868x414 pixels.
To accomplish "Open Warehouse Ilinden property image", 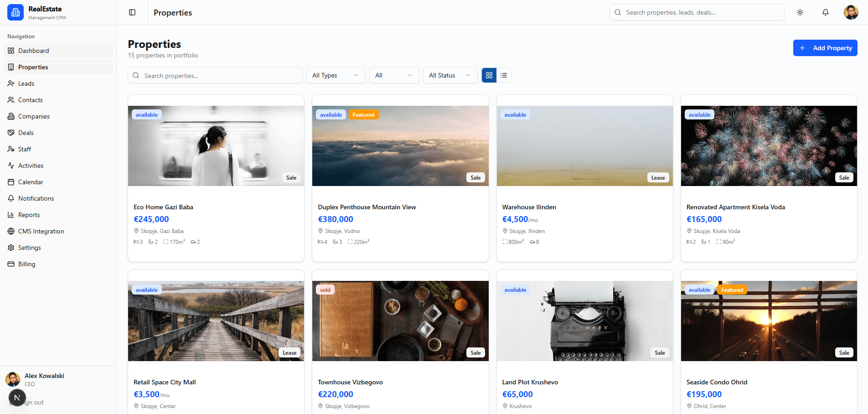I will (x=585, y=146).
